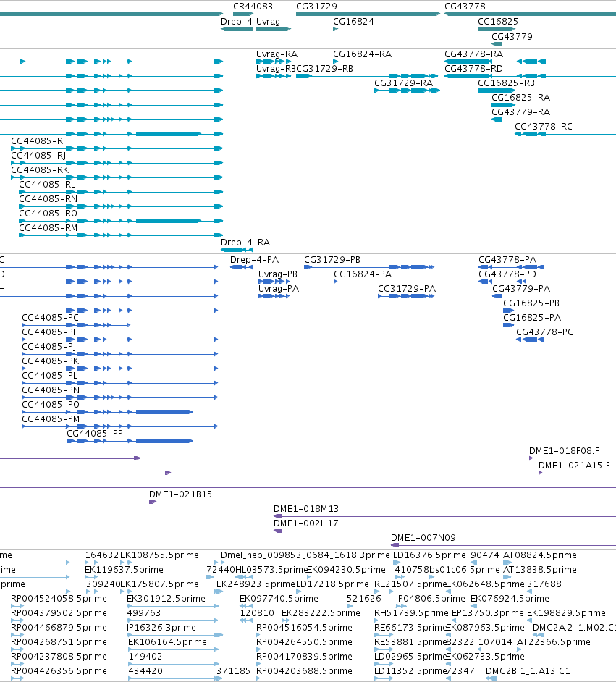Select EST LD16376.5prime
Screen dimensions: 616x682
click(x=429, y=555)
